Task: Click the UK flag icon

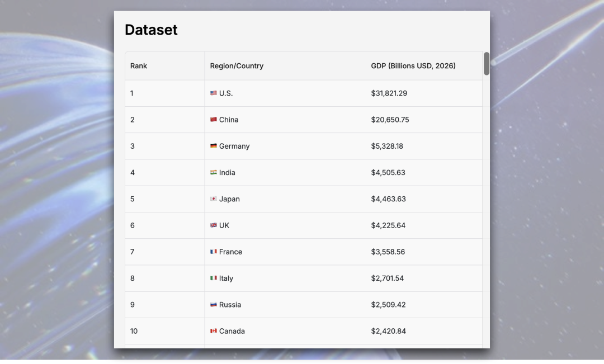Action: point(213,225)
